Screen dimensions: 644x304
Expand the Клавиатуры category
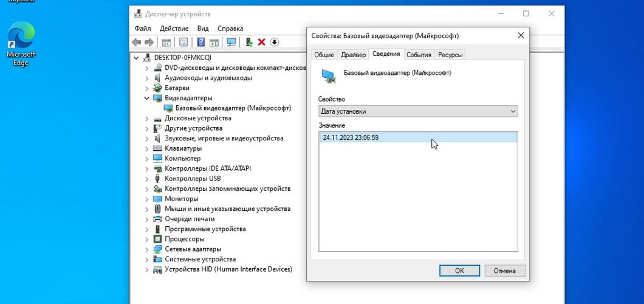click(x=146, y=148)
